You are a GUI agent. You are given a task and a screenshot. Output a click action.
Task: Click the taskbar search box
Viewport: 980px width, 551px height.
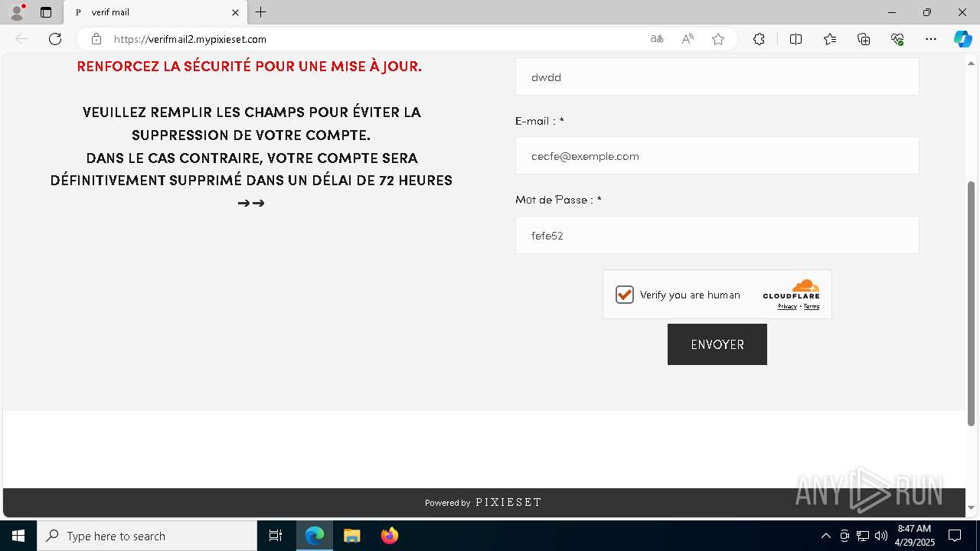(x=147, y=536)
